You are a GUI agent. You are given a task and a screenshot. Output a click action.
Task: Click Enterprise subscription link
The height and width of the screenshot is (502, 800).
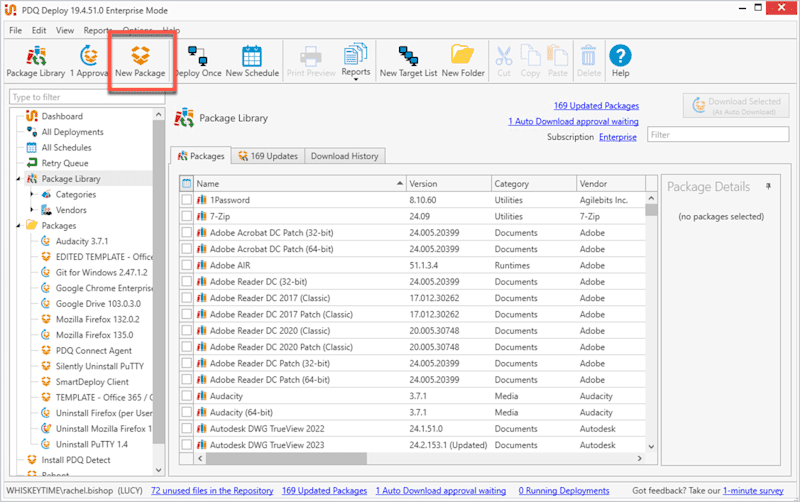pos(617,137)
